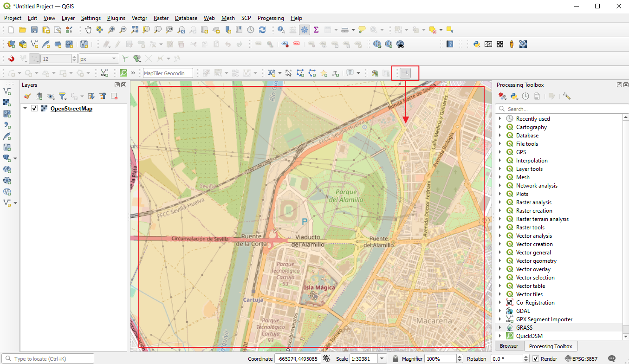Enable the snapping magnet icon
The image size is (629, 364).
pos(11,59)
